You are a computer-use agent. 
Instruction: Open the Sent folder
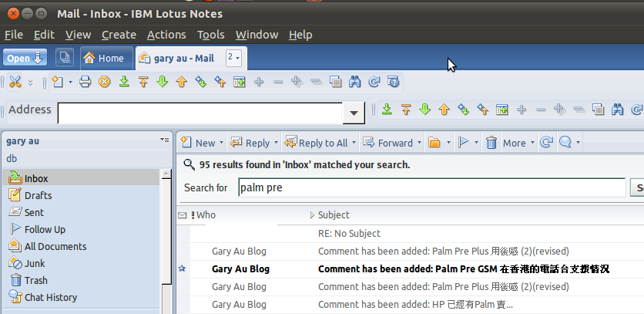click(34, 212)
